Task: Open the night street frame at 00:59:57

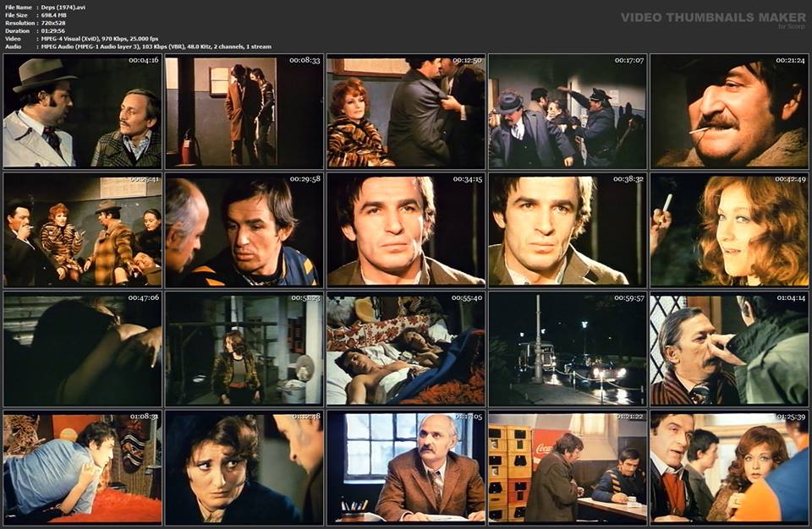Action: 568,349
